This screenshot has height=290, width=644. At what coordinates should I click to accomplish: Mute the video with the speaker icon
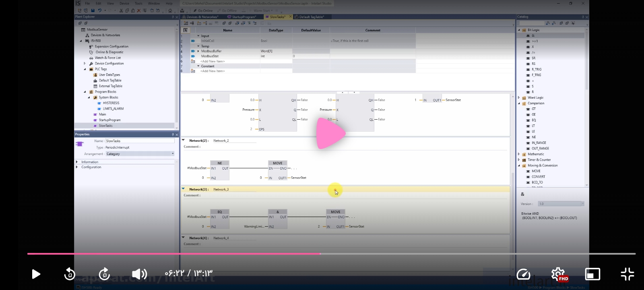(139, 274)
